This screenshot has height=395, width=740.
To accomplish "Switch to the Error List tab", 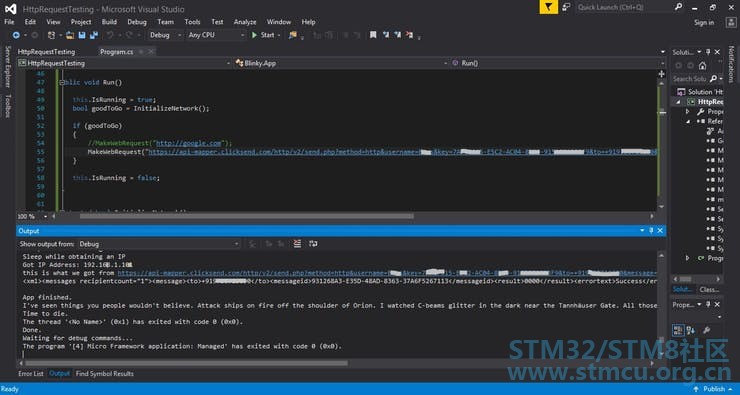I will [31, 373].
